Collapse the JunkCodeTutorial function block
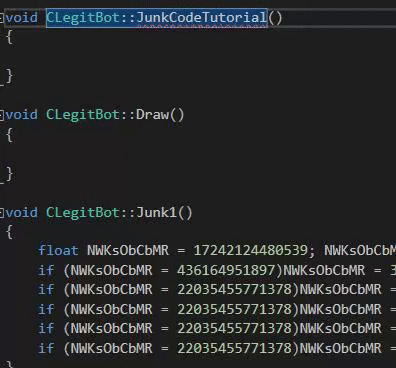 pyautogui.click(x=2, y=18)
